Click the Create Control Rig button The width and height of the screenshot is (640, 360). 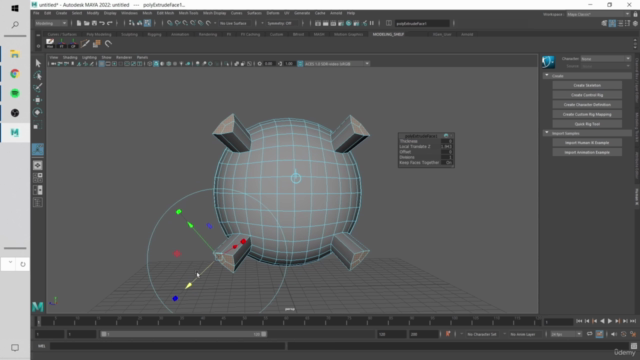coord(587,95)
